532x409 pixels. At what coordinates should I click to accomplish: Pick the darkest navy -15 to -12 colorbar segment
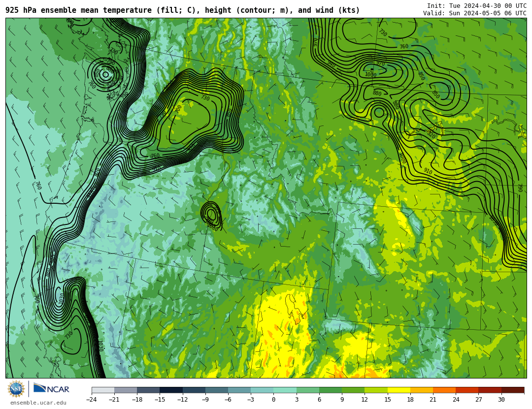click(x=171, y=390)
